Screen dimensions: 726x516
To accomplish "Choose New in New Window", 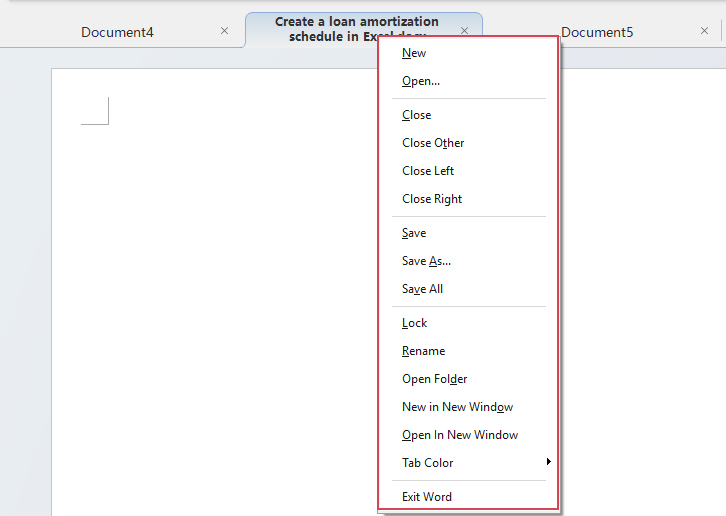I will coord(457,407).
